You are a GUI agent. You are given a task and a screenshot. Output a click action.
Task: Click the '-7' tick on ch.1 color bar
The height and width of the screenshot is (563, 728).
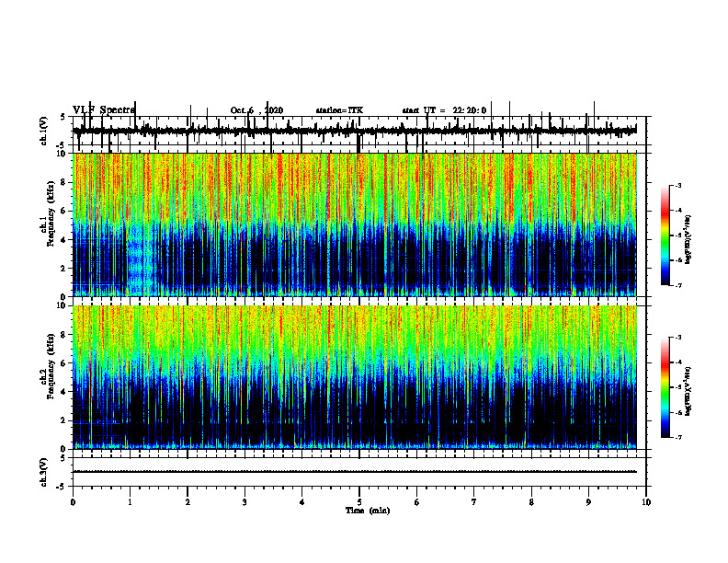pyautogui.click(x=677, y=285)
